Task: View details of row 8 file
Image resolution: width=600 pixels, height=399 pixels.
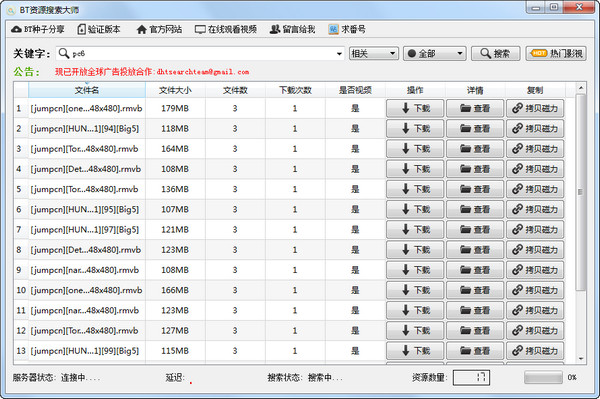Action: (x=475, y=250)
